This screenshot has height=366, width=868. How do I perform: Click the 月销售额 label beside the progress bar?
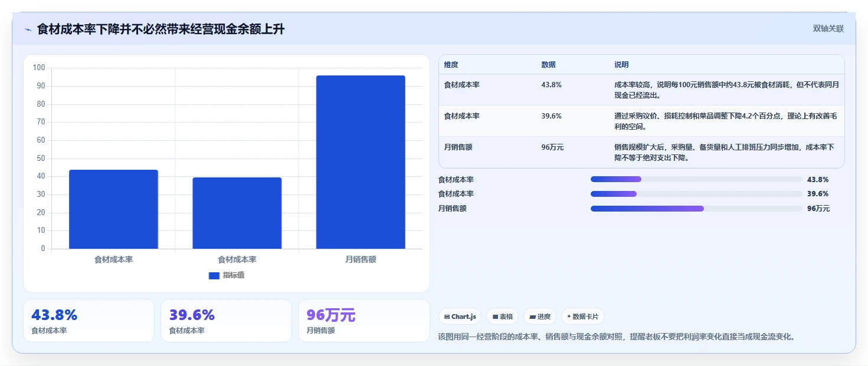453,209
